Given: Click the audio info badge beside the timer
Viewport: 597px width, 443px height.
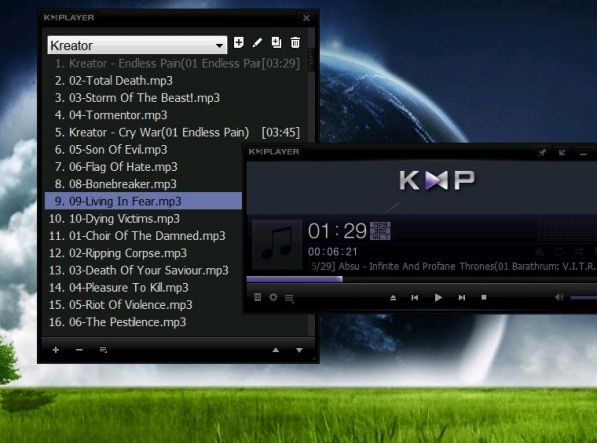Looking at the screenshot, I should click(x=380, y=231).
